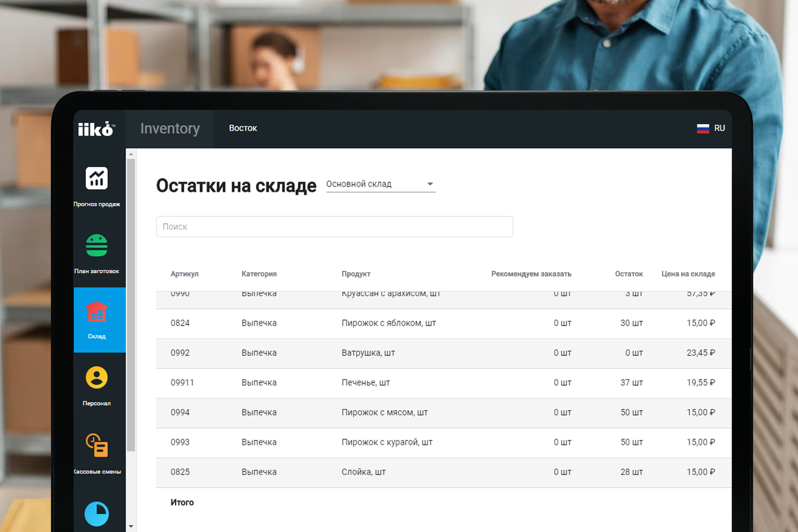Select product Пирожок с мясом, шт
This screenshot has height=532, width=798.
(385, 413)
